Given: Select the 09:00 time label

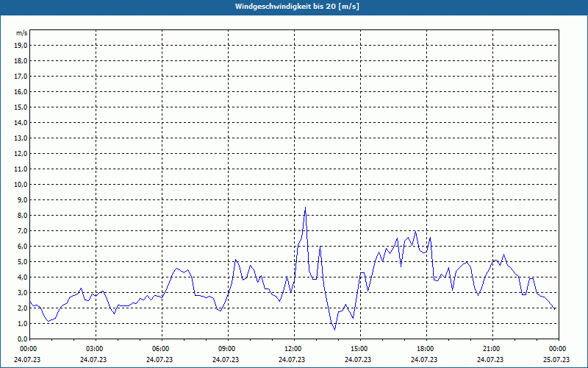Looking at the screenshot, I should (226, 349).
